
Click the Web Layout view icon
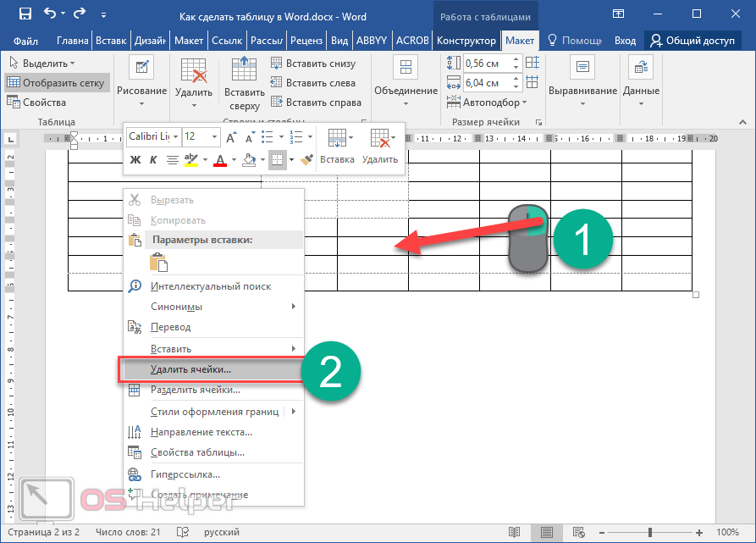click(x=578, y=532)
